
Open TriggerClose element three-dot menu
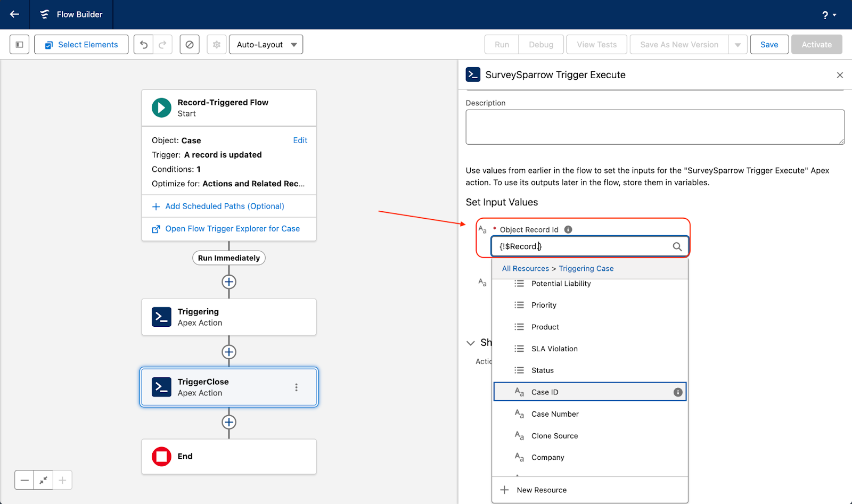point(297,387)
